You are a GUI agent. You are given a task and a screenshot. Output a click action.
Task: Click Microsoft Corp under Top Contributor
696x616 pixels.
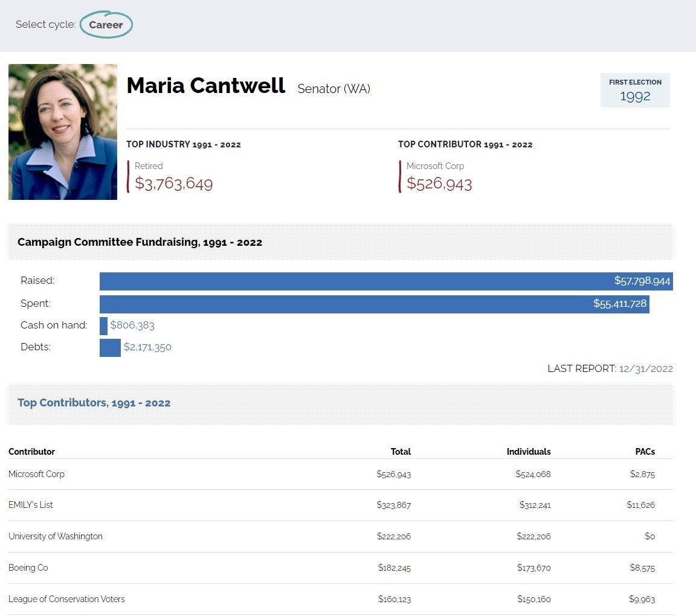435,166
